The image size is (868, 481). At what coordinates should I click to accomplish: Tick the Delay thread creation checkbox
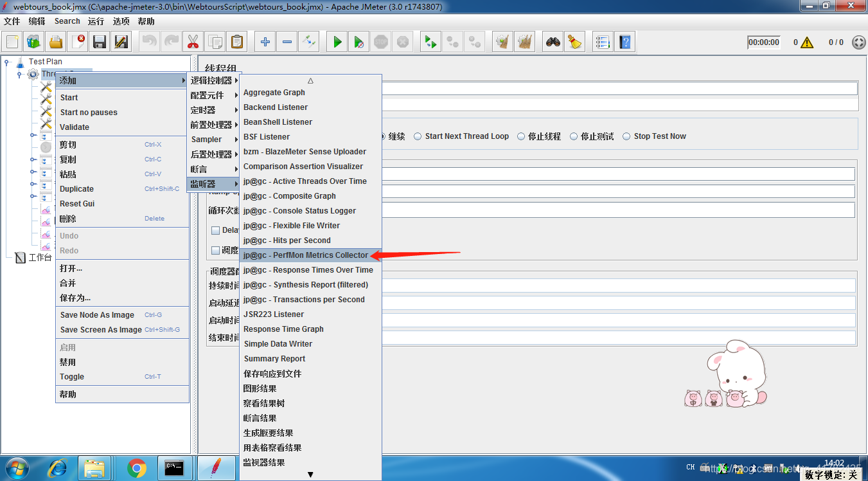click(x=216, y=230)
